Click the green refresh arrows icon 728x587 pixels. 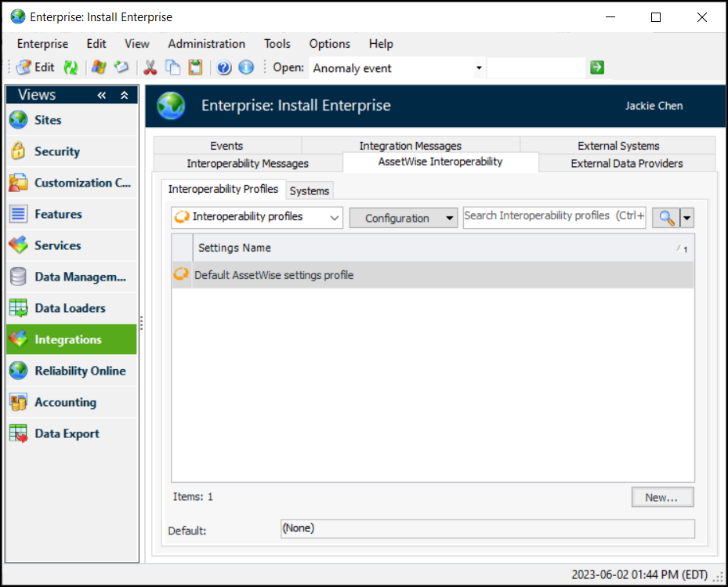tap(71, 68)
